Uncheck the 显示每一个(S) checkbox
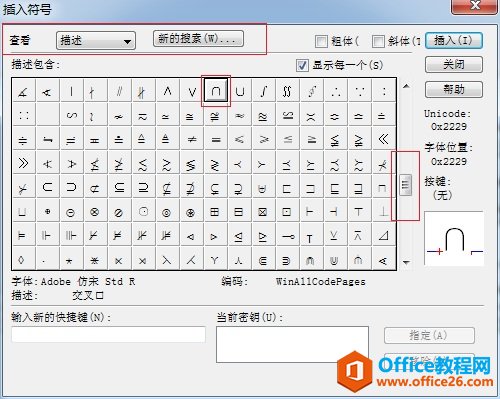This screenshot has width=500, height=399. point(302,65)
